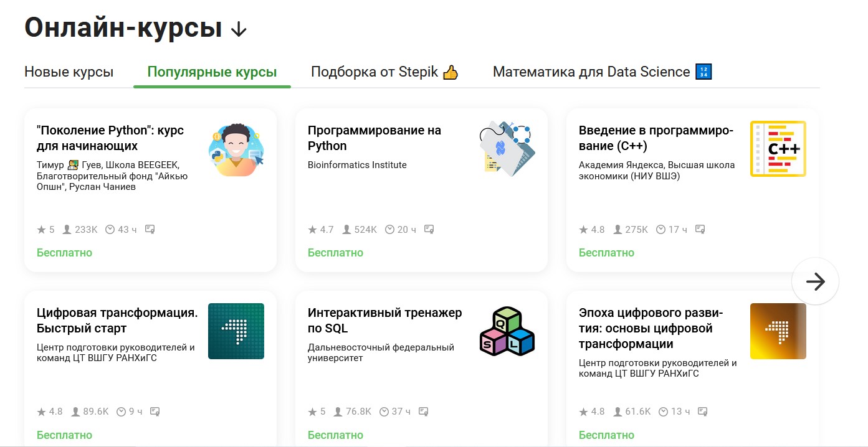This screenshot has width=868, height=447.
Task: Open the "Подборка от Stepik" tab
Action: point(384,72)
